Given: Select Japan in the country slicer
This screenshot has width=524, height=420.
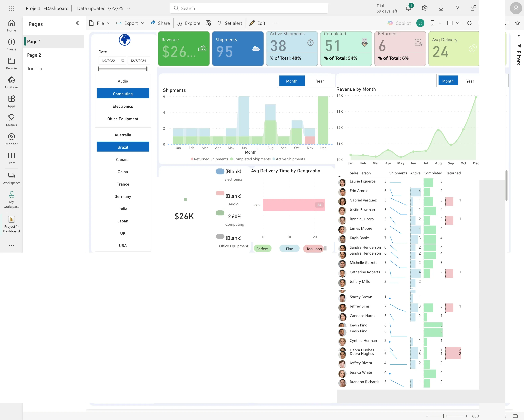Looking at the screenshot, I should [123, 221].
